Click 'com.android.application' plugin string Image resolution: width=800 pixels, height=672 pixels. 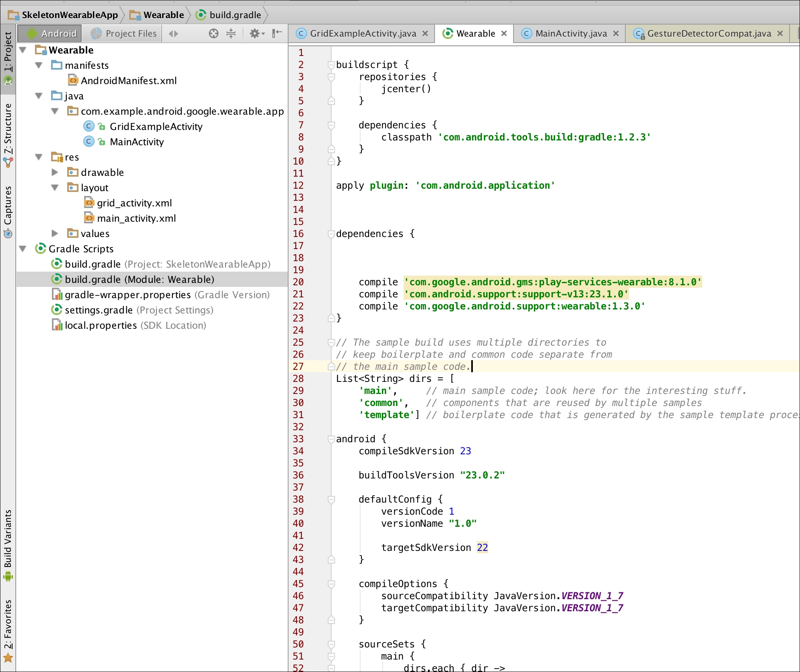click(485, 185)
